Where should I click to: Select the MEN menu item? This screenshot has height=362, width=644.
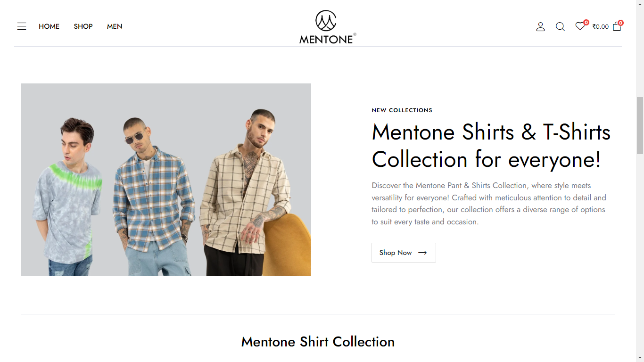(x=115, y=26)
